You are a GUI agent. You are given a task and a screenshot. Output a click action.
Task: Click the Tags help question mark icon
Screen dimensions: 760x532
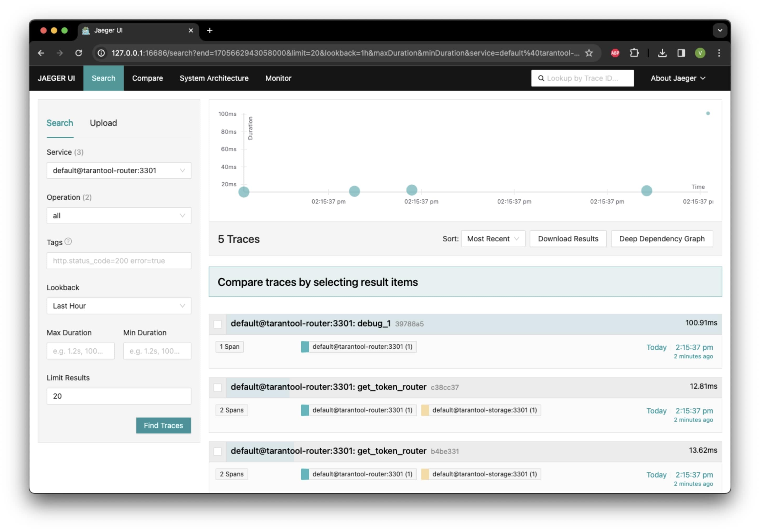[68, 242]
